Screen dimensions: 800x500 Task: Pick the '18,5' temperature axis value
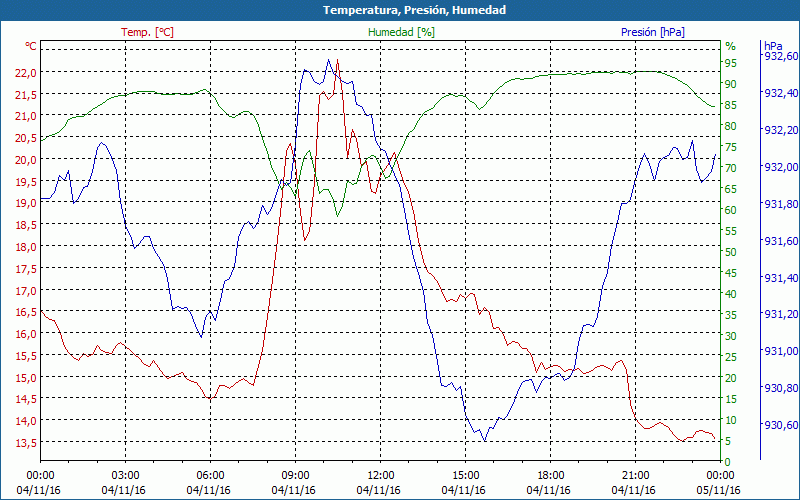click(x=27, y=225)
